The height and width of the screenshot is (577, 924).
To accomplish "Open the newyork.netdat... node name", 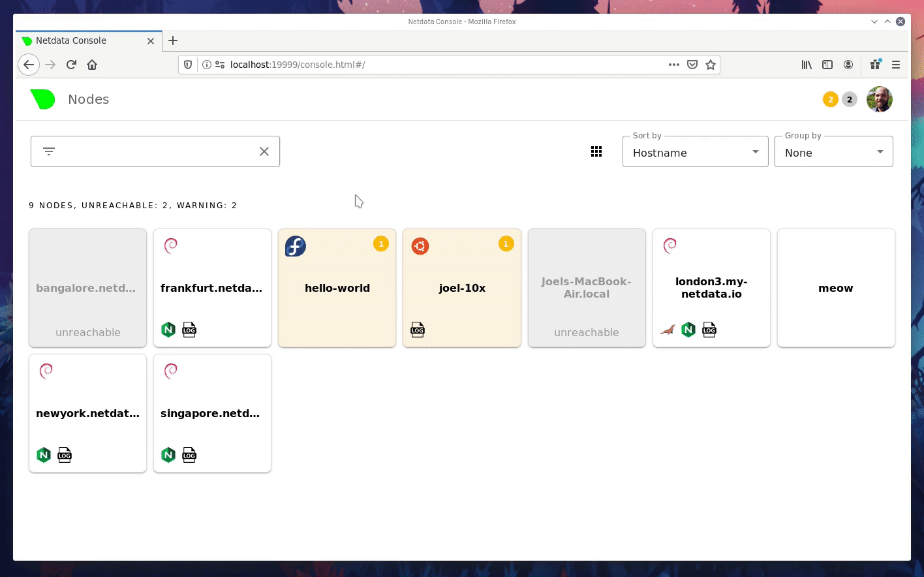I will pos(87,413).
